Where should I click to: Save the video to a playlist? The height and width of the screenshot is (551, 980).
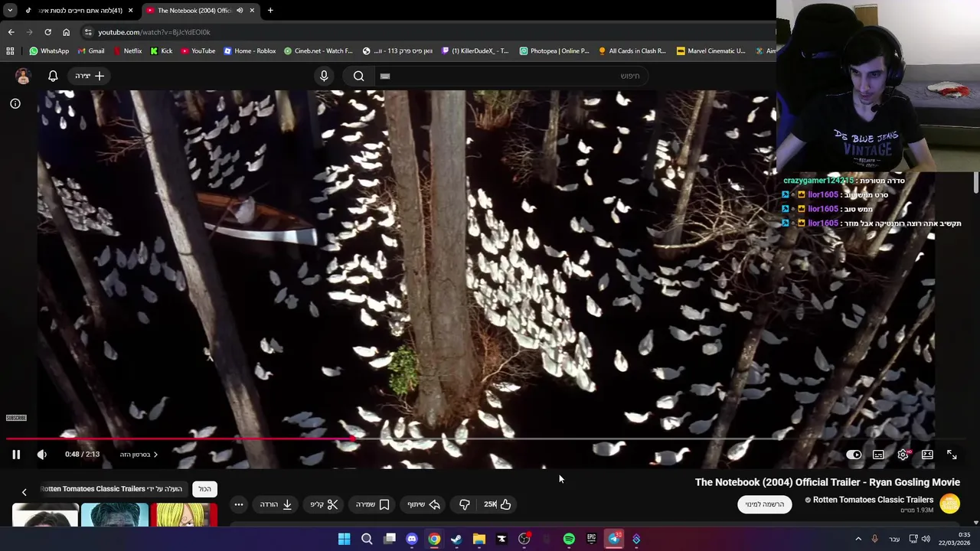(373, 504)
